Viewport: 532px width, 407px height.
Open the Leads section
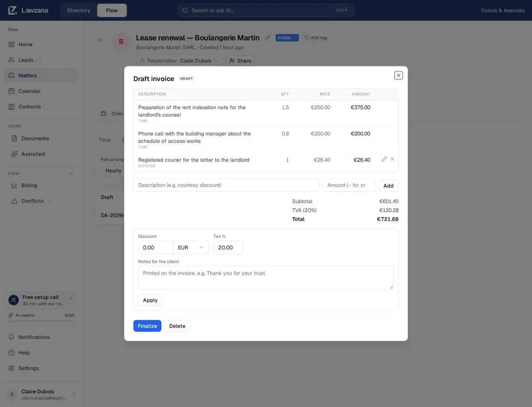(41, 60)
